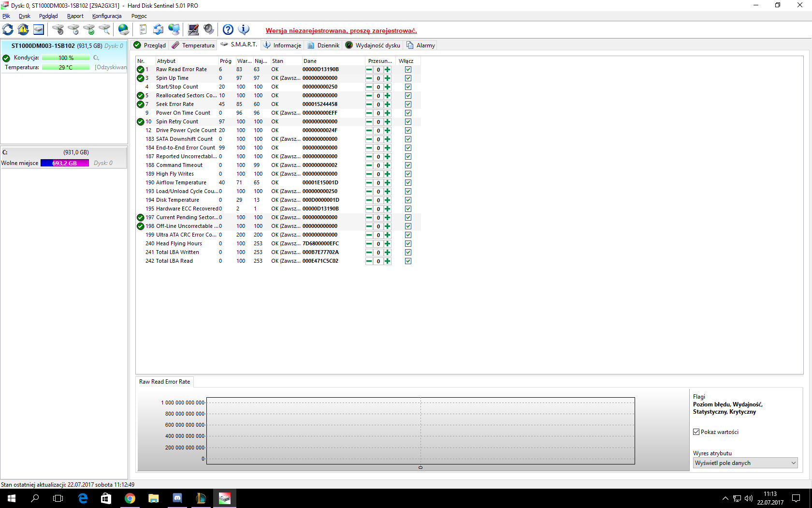
Task: Toggle enable checkbox for Ultra ATA CRC Error
Action: tap(408, 235)
